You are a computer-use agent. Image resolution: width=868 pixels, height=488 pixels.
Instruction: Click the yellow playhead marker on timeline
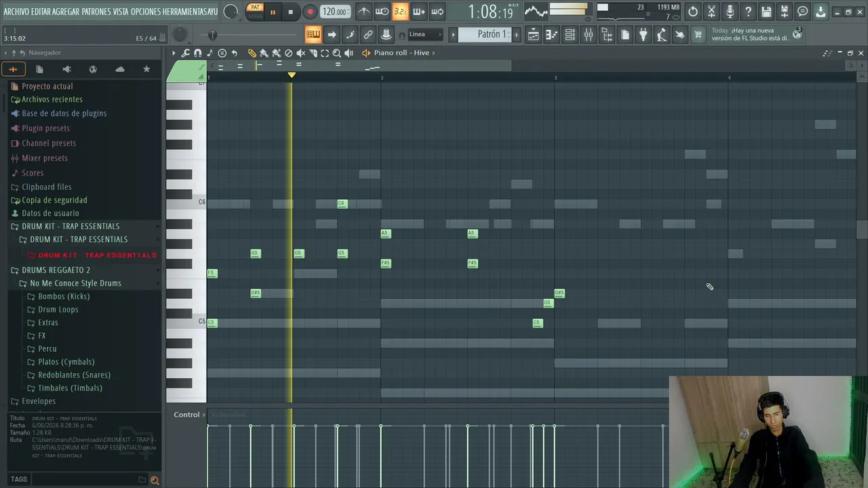[292, 75]
